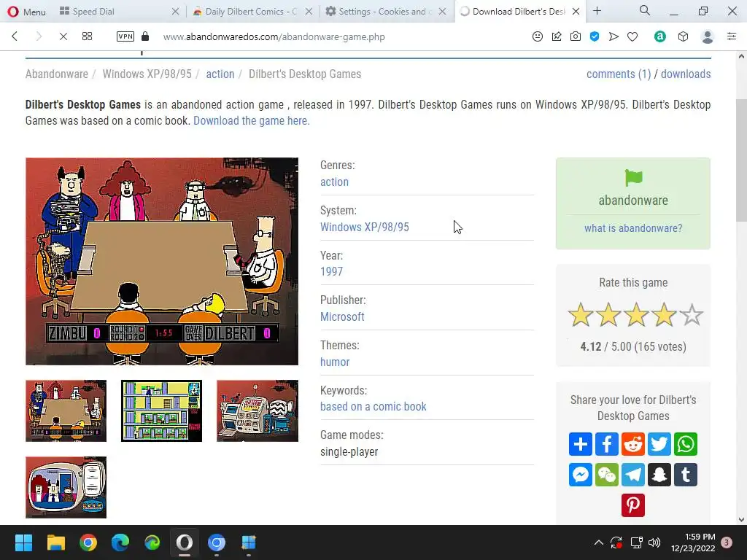Stop loading the page
747x560 pixels.
point(63,36)
